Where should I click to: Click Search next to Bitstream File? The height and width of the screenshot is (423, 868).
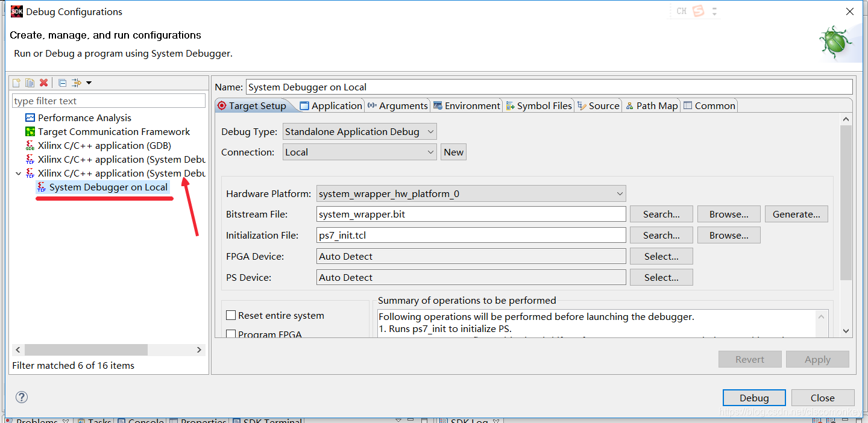pyautogui.click(x=661, y=214)
